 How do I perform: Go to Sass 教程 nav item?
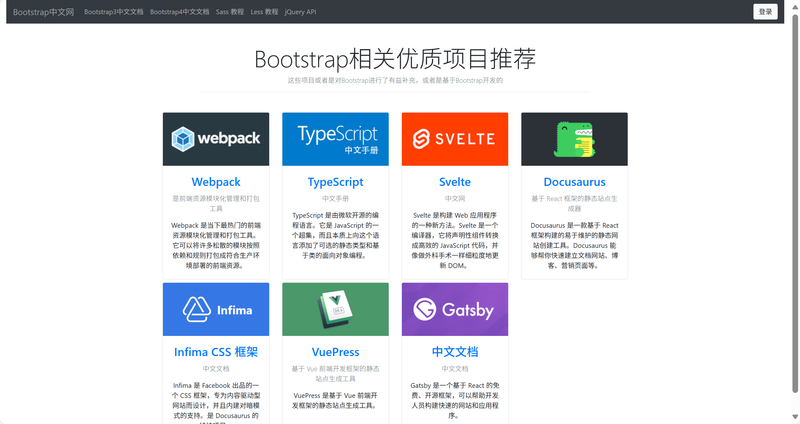click(x=230, y=12)
